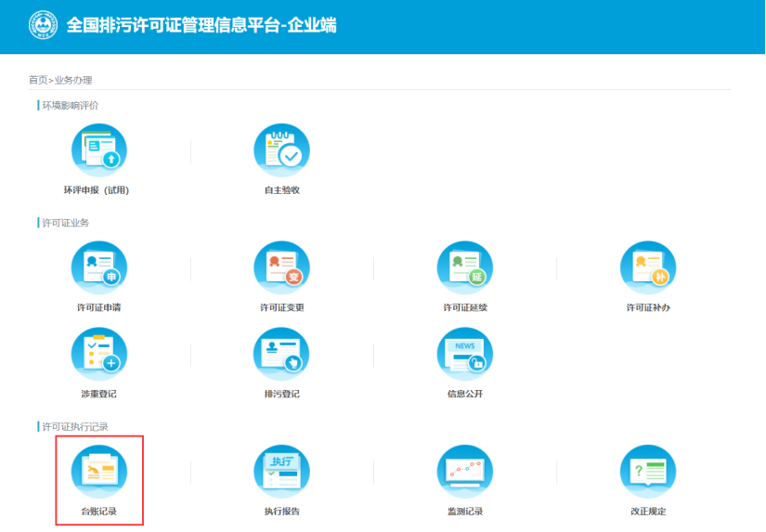Select the 排污登记 icon
The height and width of the screenshot is (532, 766).
[x=281, y=355]
